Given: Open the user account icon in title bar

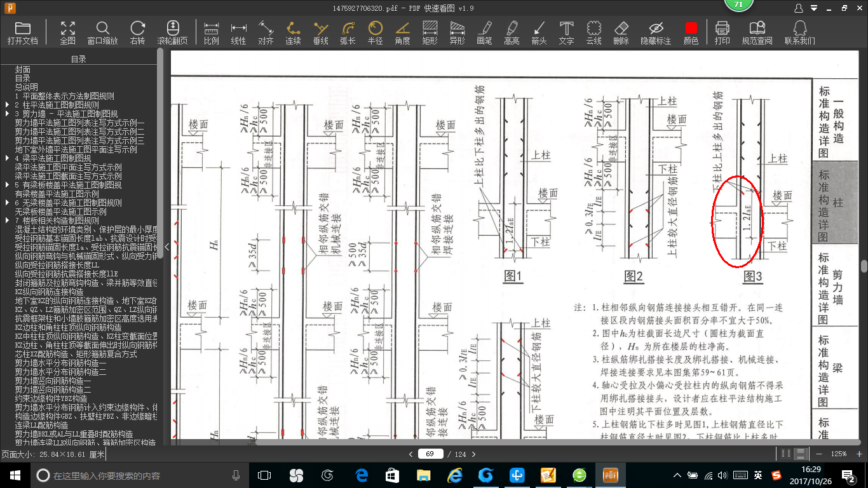Looking at the screenshot, I should [799, 8].
